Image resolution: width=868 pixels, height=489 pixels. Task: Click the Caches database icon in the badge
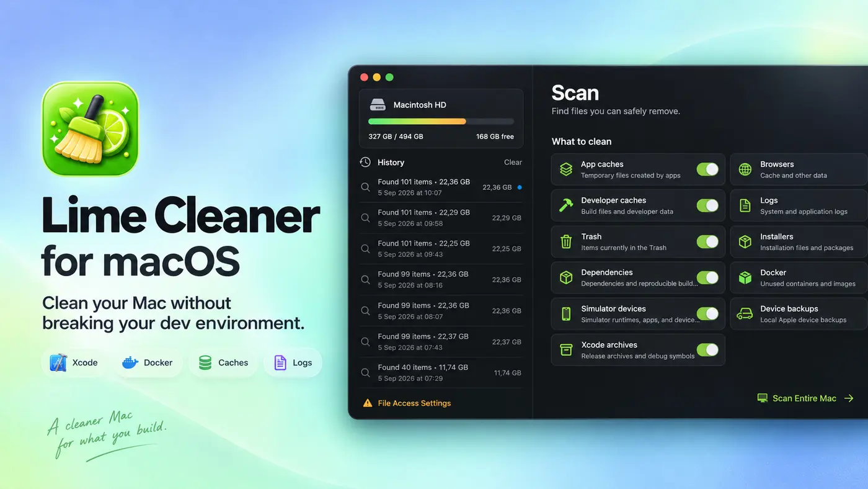click(x=205, y=362)
